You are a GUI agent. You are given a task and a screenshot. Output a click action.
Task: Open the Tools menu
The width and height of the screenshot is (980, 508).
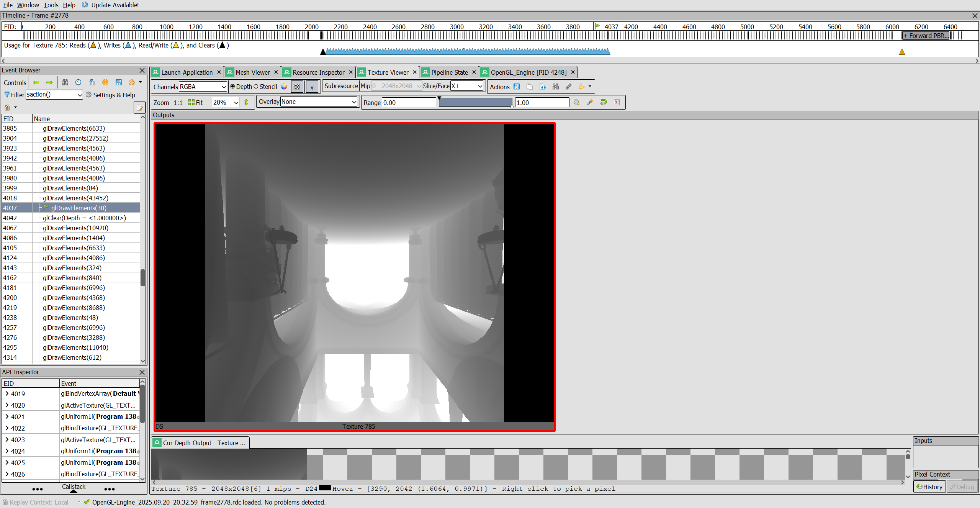[x=51, y=5]
